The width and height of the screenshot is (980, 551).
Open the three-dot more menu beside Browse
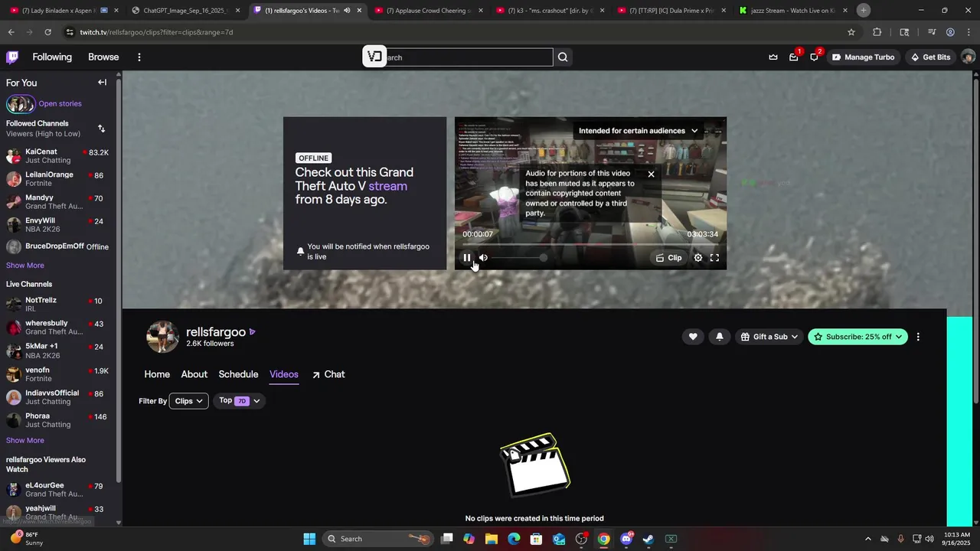pyautogui.click(x=139, y=57)
